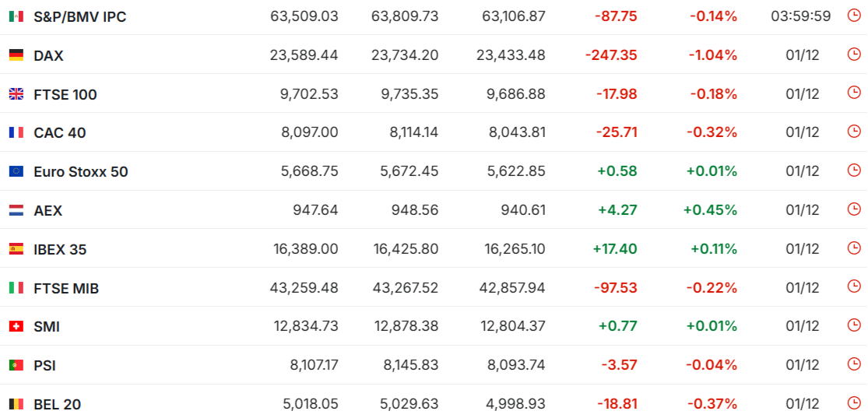
Task: Click the clock icon in the FTSE 100 row
Action: pyautogui.click(x=854, y=93)
